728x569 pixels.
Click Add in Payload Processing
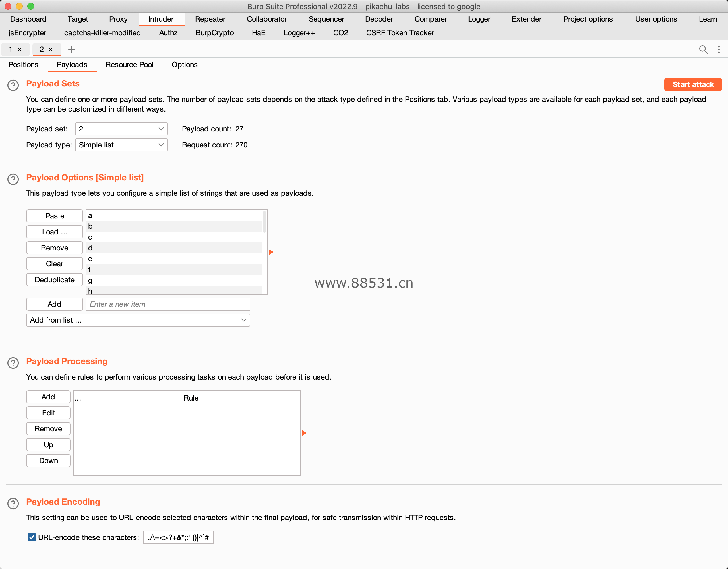[x=48, y=397]
